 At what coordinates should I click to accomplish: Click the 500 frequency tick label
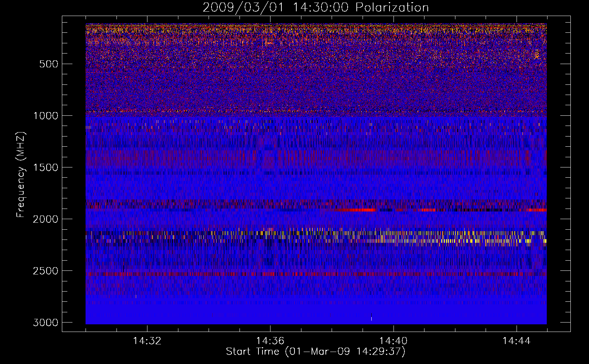coord(48,64)
